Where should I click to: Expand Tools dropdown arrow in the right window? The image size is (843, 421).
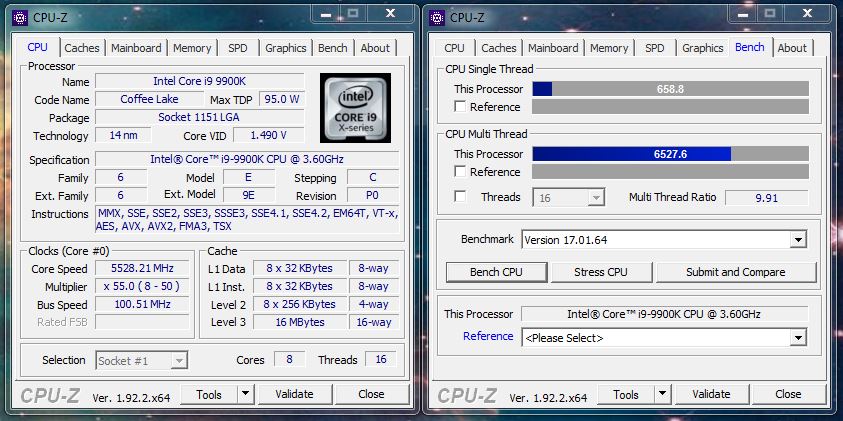(662, 395)
